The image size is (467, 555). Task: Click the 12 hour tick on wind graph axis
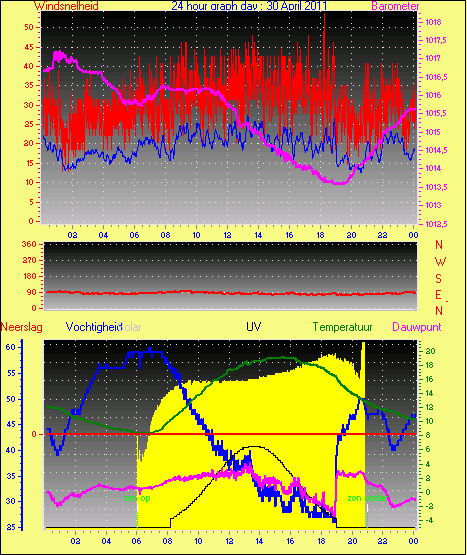coord(227,235)
